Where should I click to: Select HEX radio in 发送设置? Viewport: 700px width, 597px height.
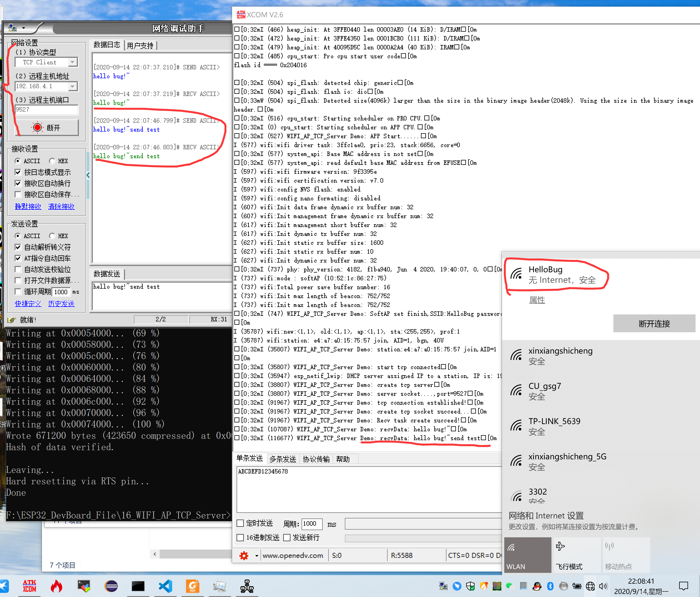click(52, 236)
